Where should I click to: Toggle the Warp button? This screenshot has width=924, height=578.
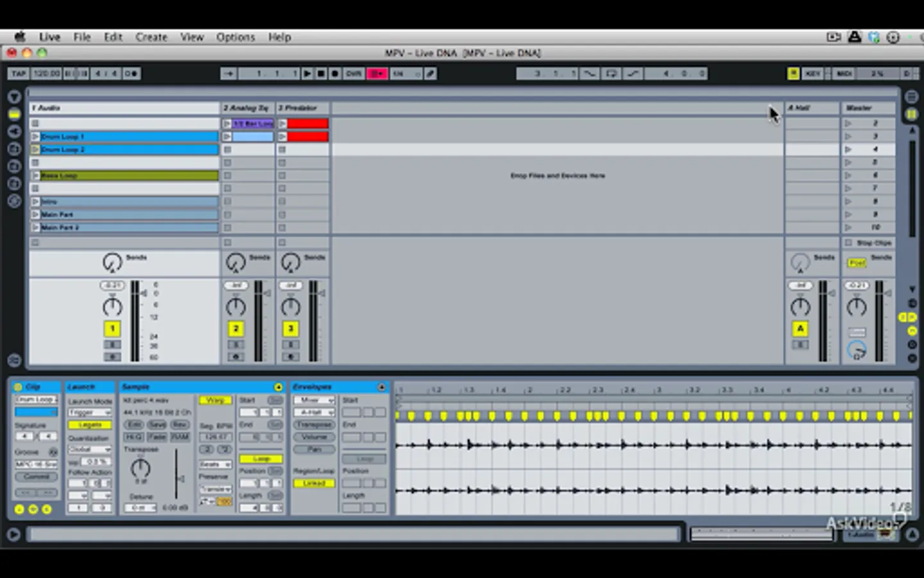215,400
